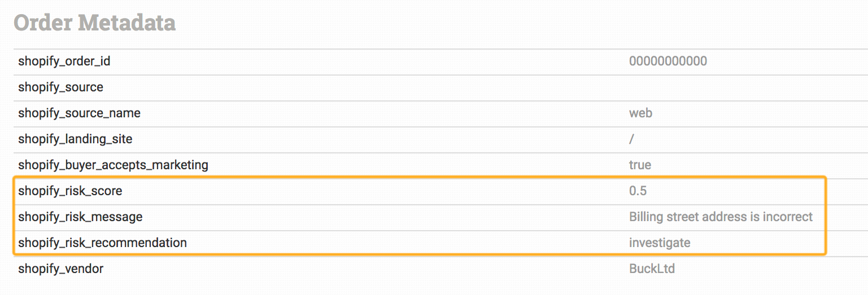Click the shopify_buyer_accepts_marketing key
The width and height of the screenshot is (868, 295).
[113, 165]
